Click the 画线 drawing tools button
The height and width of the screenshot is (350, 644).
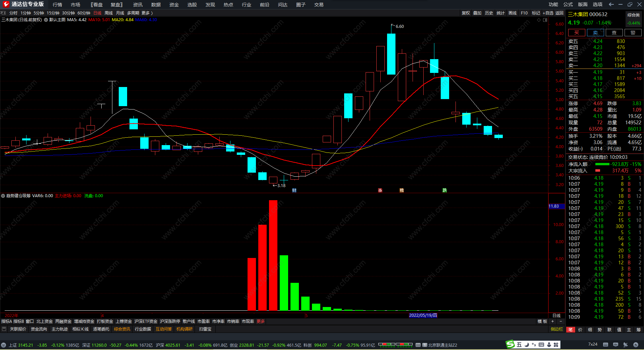point(513,13)
